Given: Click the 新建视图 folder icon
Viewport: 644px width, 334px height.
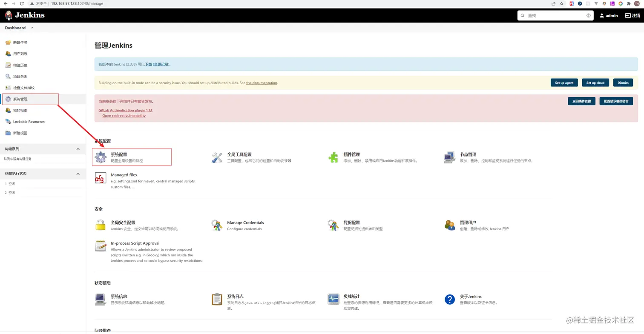Looking at the screenshot, I should tap(8, 133).
